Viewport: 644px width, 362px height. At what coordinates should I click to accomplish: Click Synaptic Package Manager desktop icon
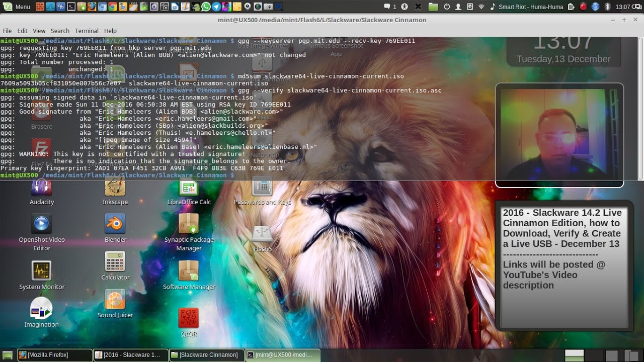pos(189,232)
